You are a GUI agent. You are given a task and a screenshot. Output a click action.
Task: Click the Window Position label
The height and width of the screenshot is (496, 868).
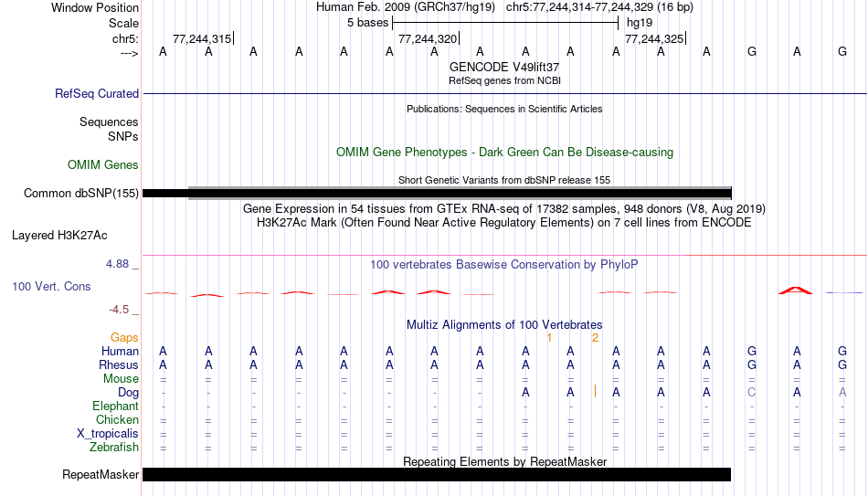(95, 7)
